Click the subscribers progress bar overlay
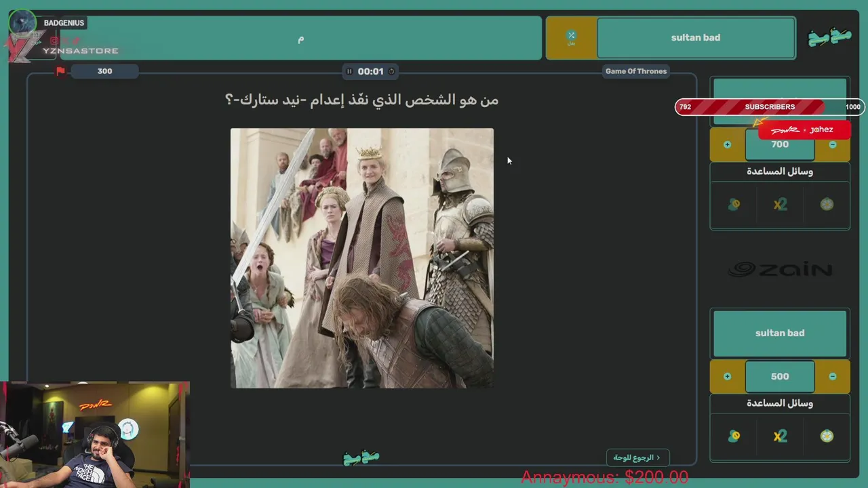Screen dimensions: 868x488 (x=770, y=107)
